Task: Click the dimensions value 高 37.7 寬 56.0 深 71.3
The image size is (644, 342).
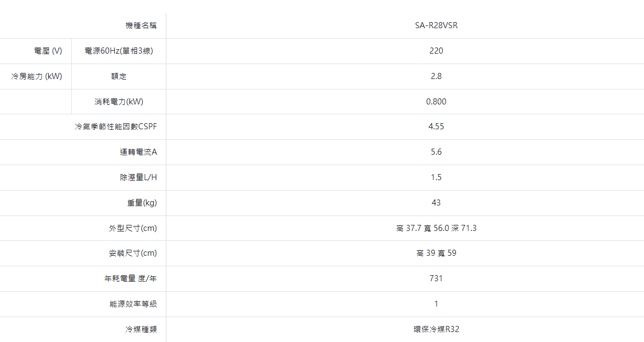Action: (436, 228)
